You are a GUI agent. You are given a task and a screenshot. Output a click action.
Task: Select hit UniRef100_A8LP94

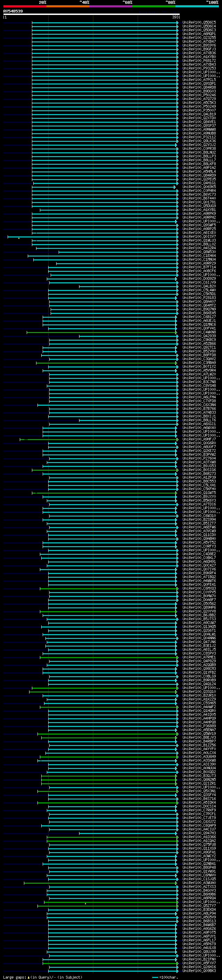(x=199, y=913)
